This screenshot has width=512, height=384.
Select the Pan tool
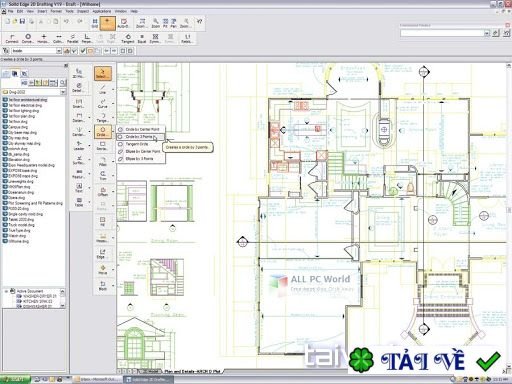tap(174, 23)
